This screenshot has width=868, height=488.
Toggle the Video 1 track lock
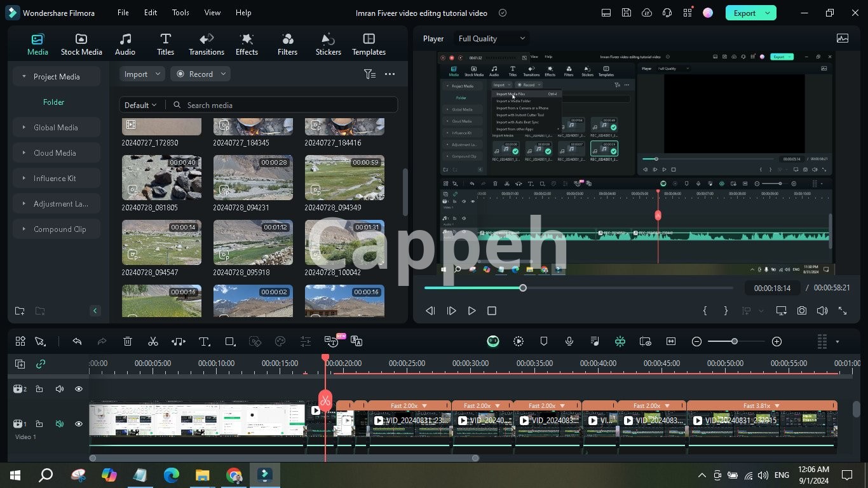(x=39, y=424)
